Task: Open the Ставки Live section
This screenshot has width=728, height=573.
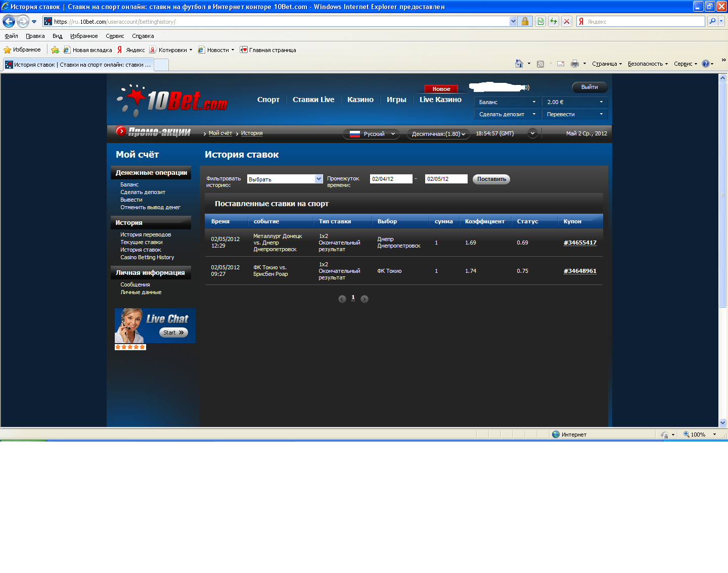Action: pyautogui.click(x=313, y=100)
